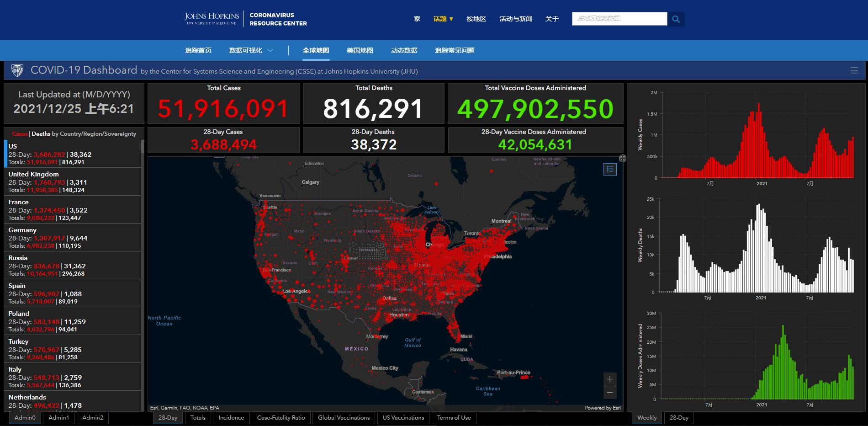Click the region search input field
The image size is (868, 426).
tap(619, 19)
